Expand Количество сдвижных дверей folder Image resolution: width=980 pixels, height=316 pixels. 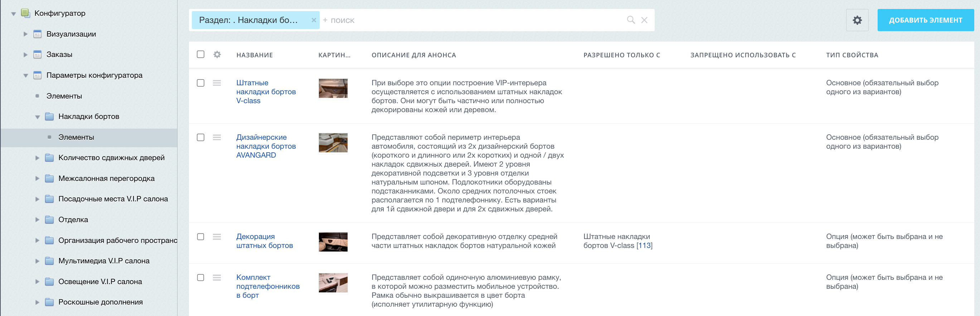37,158
